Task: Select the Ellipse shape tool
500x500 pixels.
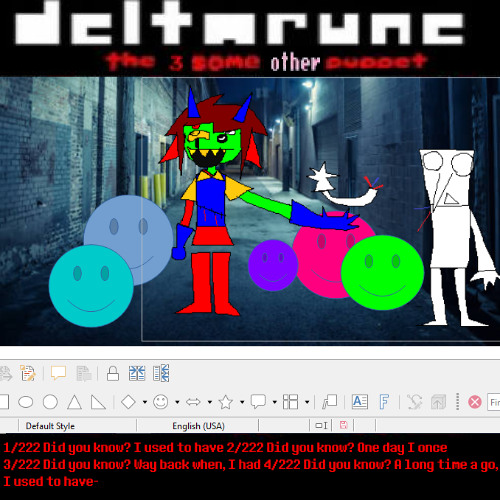Action: point(26,402)
